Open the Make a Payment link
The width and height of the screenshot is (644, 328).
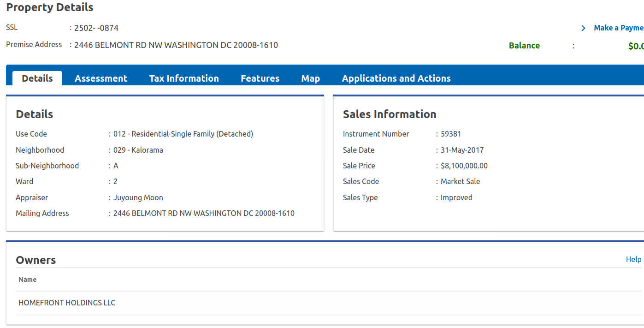(619, 28)
